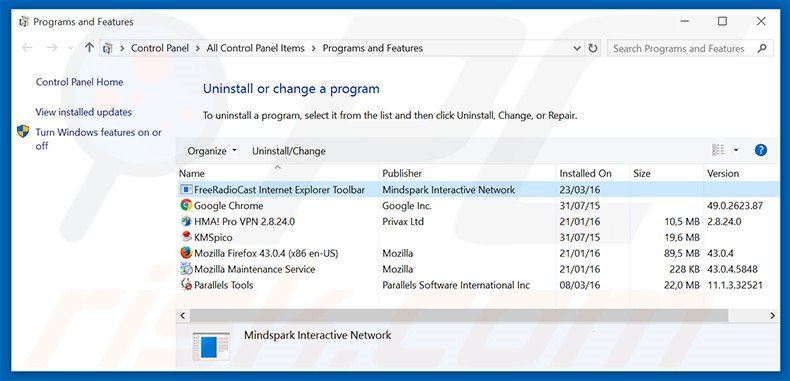This screenshot has width=790, height=381.
Task: Click the scrollbar right arrow
Action: pos(772,315)
